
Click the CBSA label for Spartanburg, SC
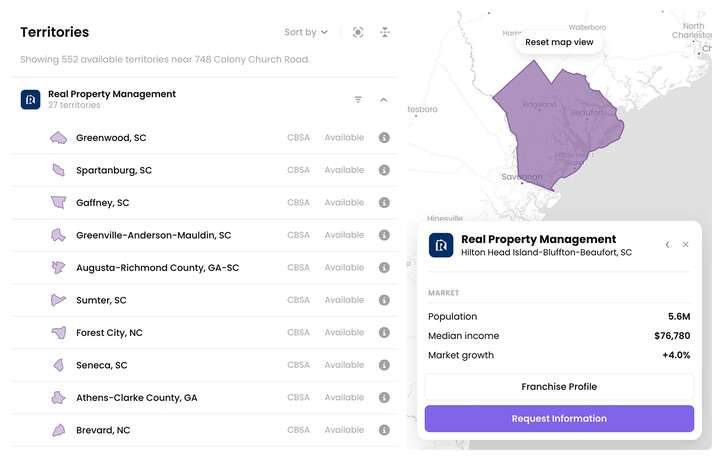(x=298, y=170)
